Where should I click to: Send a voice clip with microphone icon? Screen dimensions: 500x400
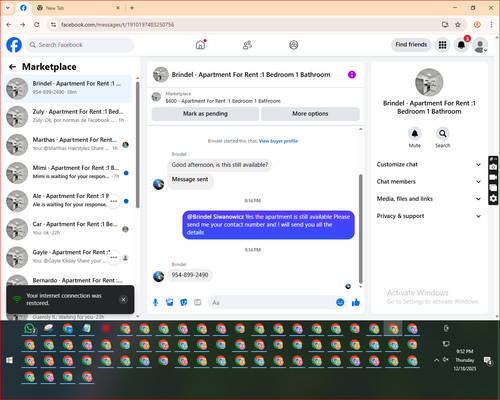coord(155,302)
